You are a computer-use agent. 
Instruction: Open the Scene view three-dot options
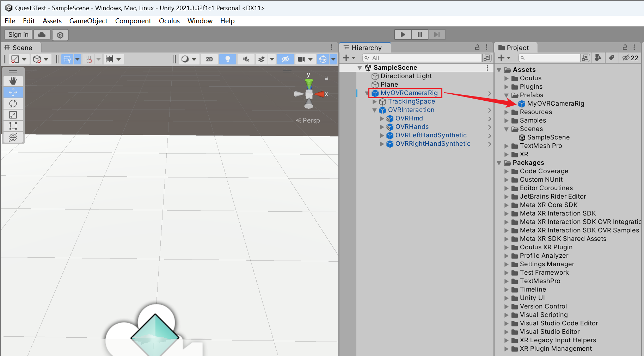click(331, 47)
